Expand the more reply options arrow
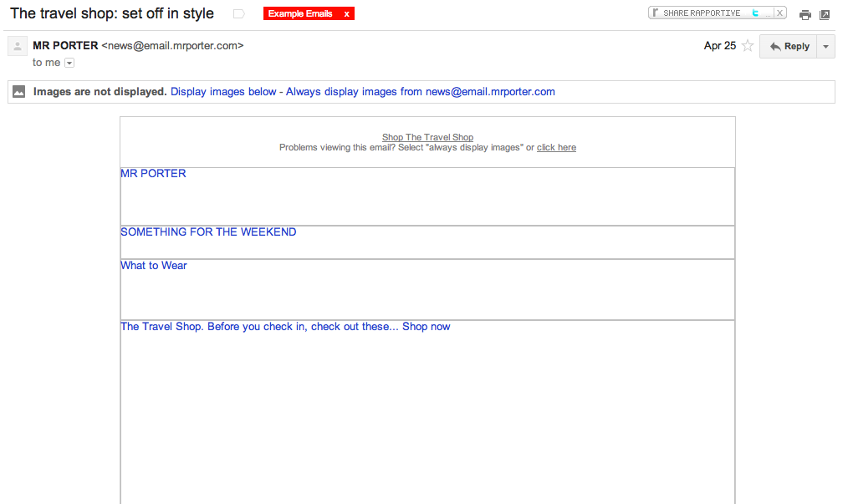This screenshot has width=848, height=504. coord(826,47)
